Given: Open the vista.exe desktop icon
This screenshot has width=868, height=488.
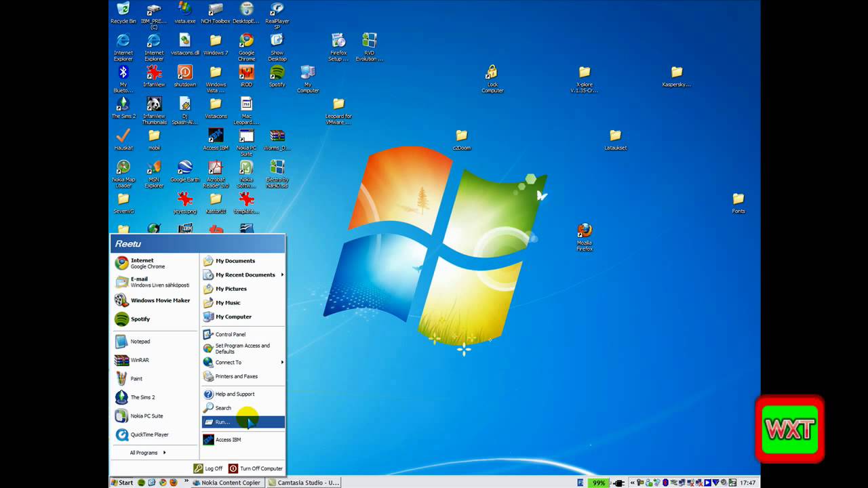Looking at the screenshot, I should click(x=184, y=13).
